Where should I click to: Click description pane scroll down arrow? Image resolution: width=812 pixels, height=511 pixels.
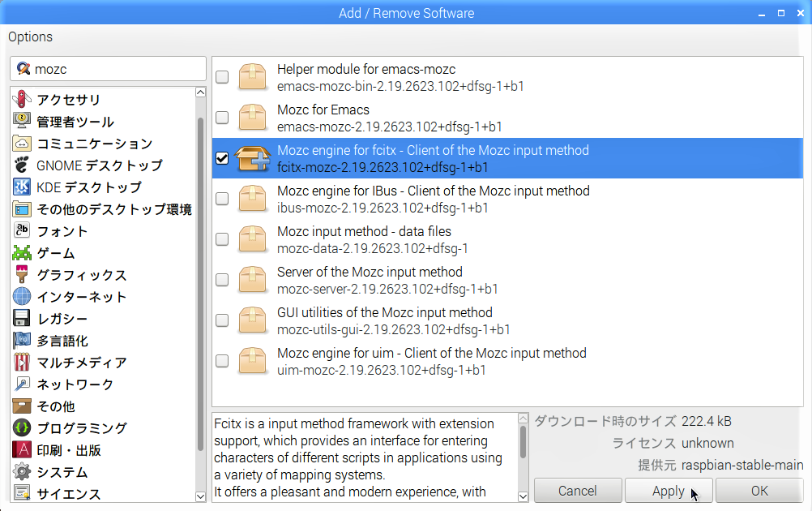point(523,496)
